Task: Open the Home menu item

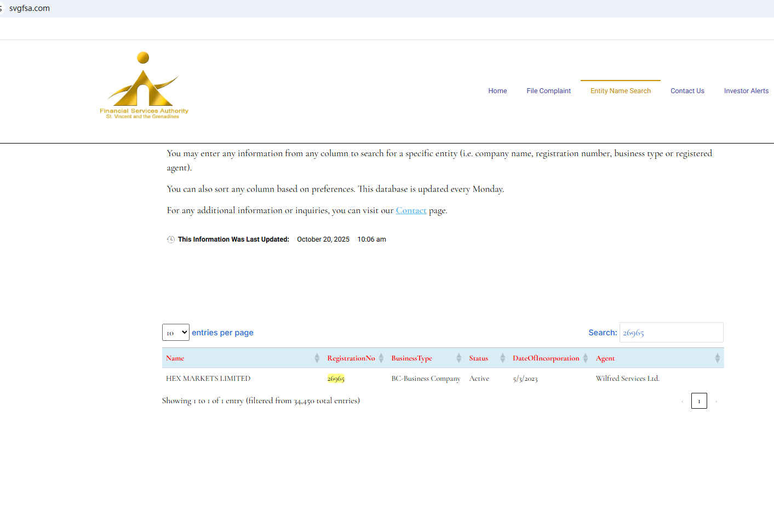Action: [497, 91]
